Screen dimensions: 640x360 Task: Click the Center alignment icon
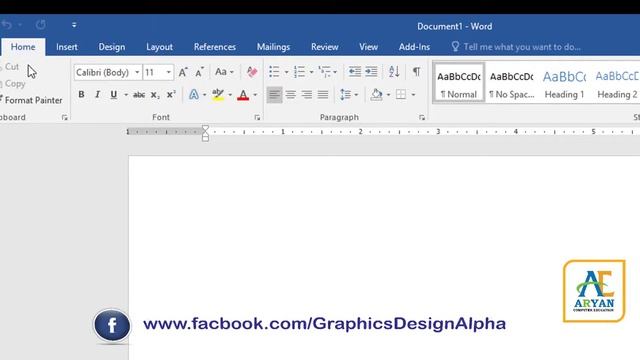(x=291, y=95)
